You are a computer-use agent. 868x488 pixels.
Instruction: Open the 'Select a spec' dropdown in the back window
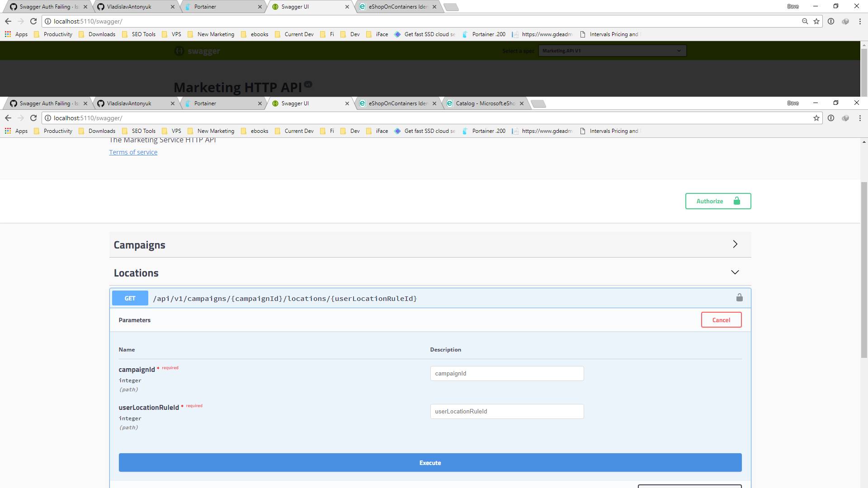click(x=612, y=51)
